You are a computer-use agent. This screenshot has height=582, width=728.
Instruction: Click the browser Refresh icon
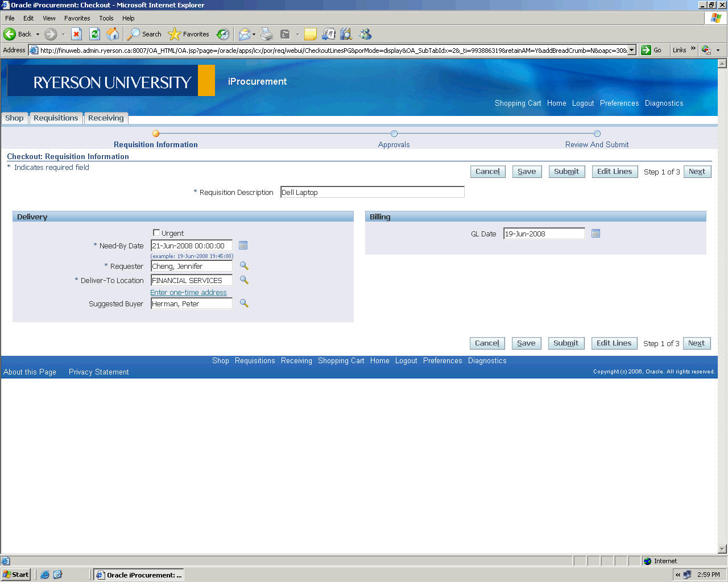point(95,34)
